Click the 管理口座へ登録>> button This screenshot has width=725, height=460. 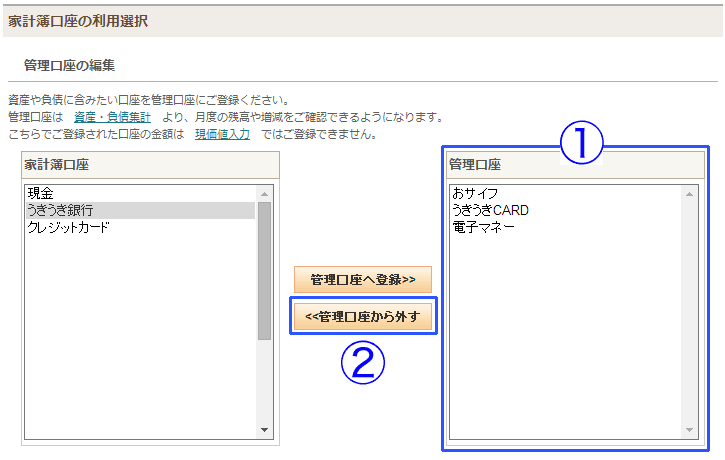[363, 279]
